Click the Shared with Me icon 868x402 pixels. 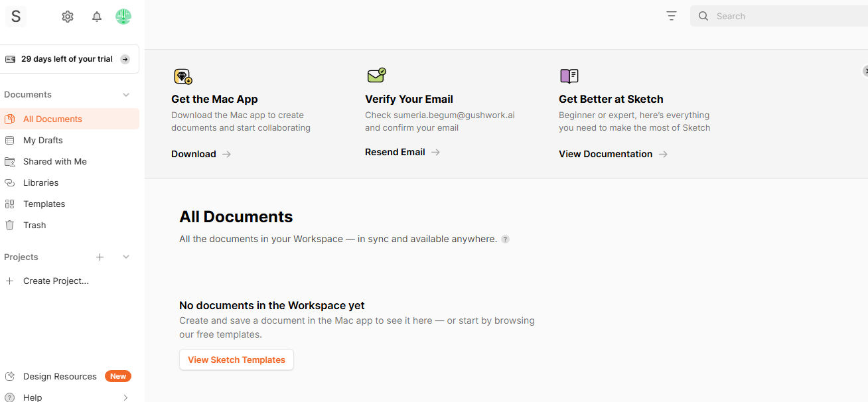pyautogui.click(x=9, y=162)
